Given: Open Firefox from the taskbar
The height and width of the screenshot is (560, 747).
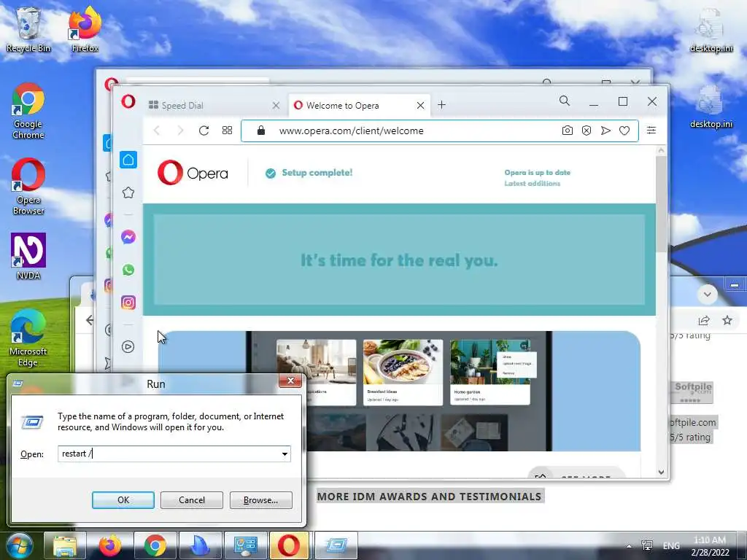Looking at the screenshot, I should [x=110, y=545].
